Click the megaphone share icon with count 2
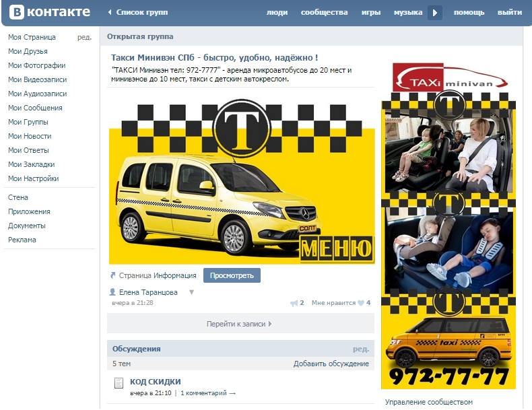 coord(294,303)
